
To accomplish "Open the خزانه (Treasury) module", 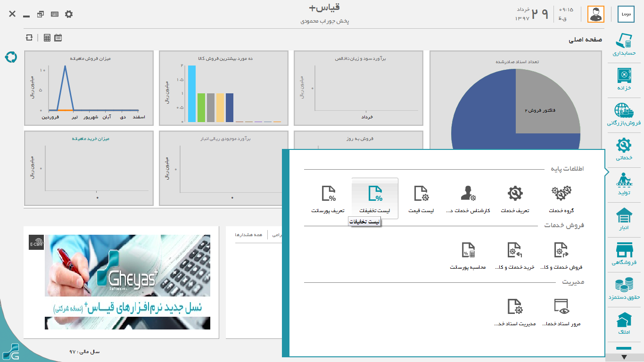I will click(x=624, y=80).
